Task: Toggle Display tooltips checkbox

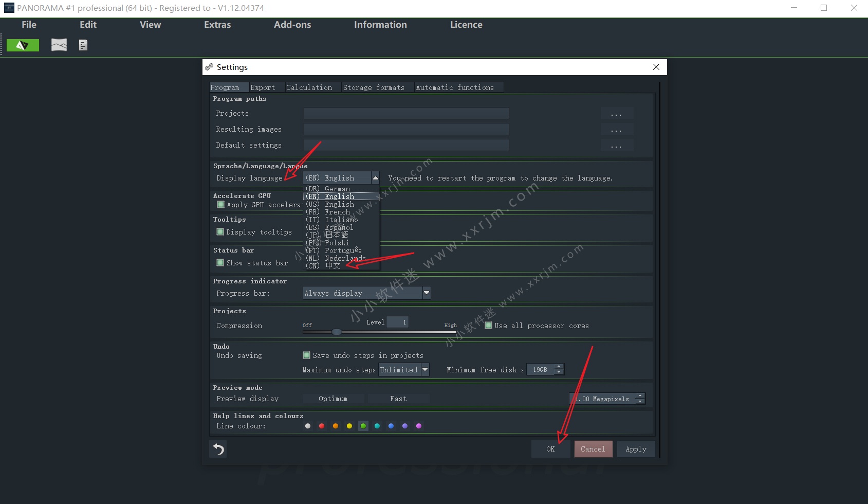Action: click(220, 232)
